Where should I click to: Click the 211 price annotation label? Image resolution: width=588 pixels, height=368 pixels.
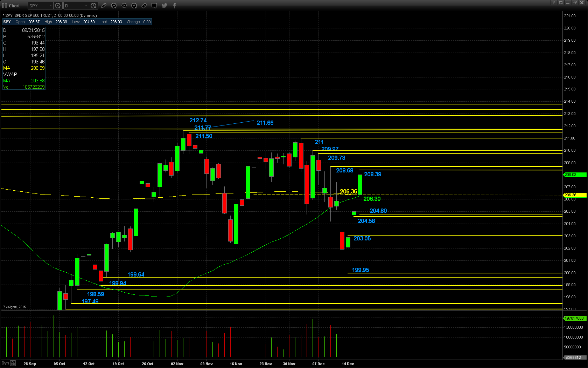point(319,142)
